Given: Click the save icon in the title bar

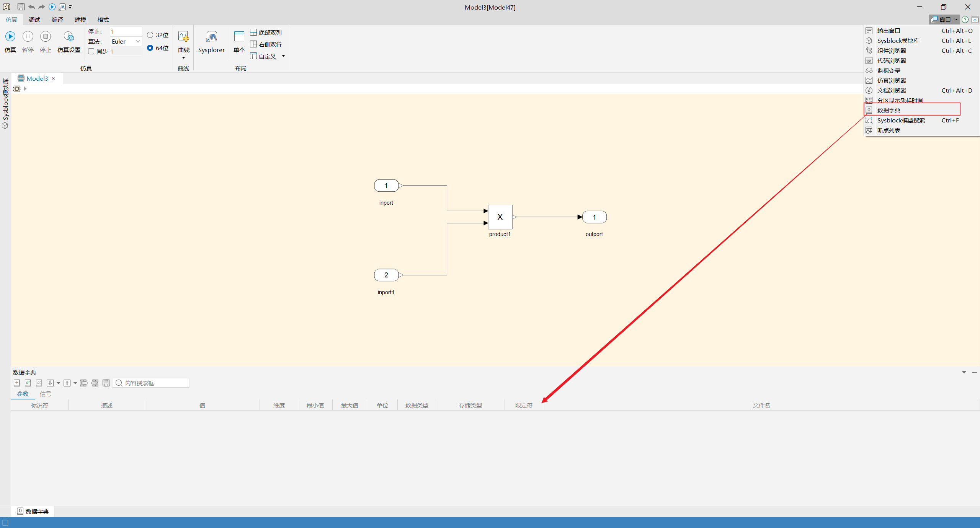Looking at the screenshot, I should (21, 7).
